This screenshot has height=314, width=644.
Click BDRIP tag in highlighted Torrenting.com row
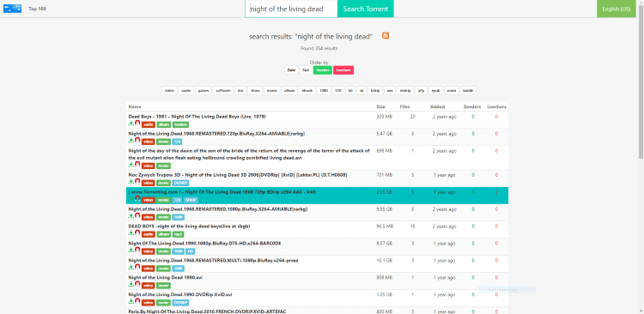coord(191,200)
